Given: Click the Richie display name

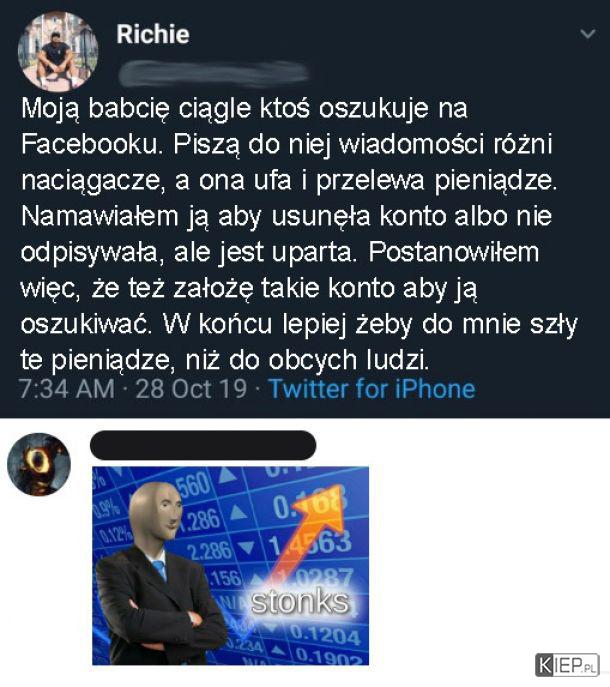Looking at the screenshot, I should [x=153, y=34].
